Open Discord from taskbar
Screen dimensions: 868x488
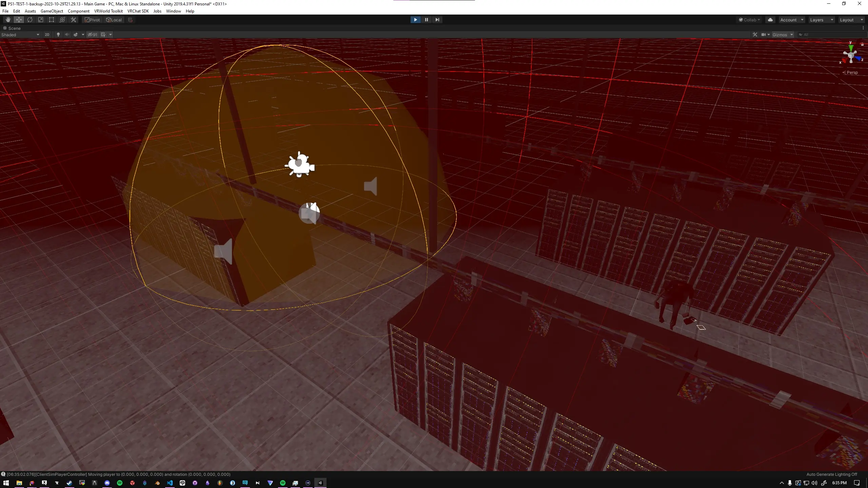pyautogui.click(x=107, y=483)
